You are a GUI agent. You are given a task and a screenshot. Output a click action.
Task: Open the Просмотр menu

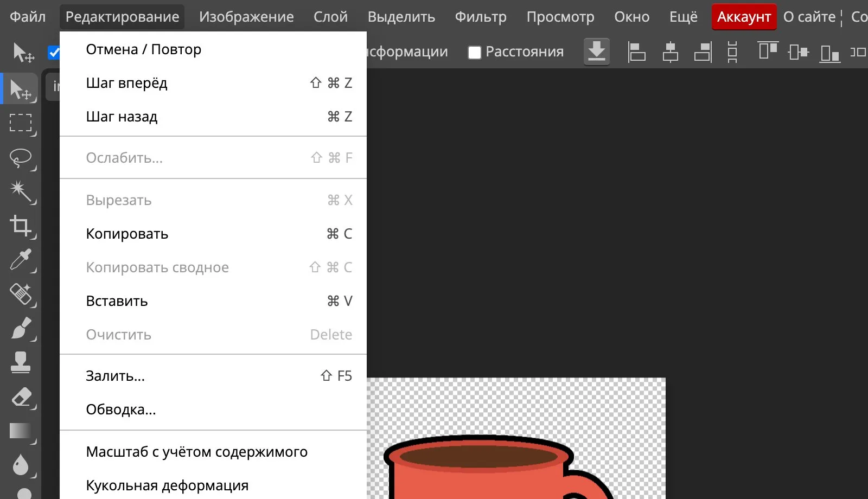pos(560,17)
